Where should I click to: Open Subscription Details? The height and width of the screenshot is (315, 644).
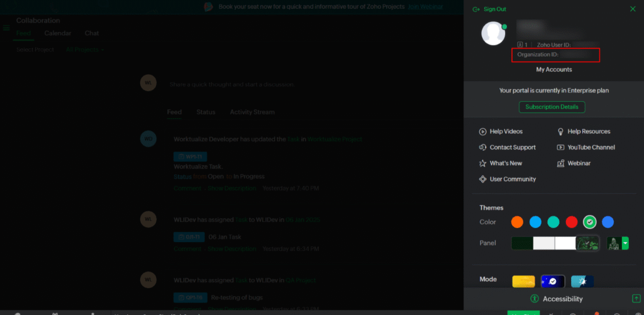tap(552, 107)
